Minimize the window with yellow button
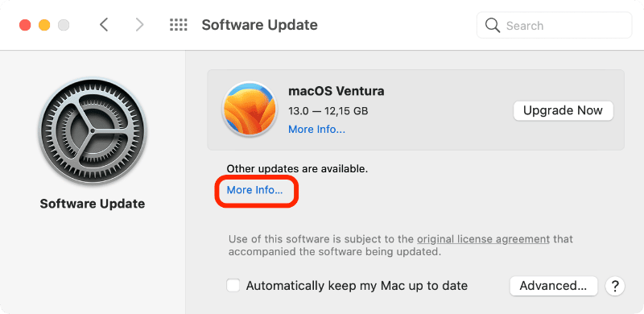644x314 pixels. pyautogui.click(x=44, y=25)
